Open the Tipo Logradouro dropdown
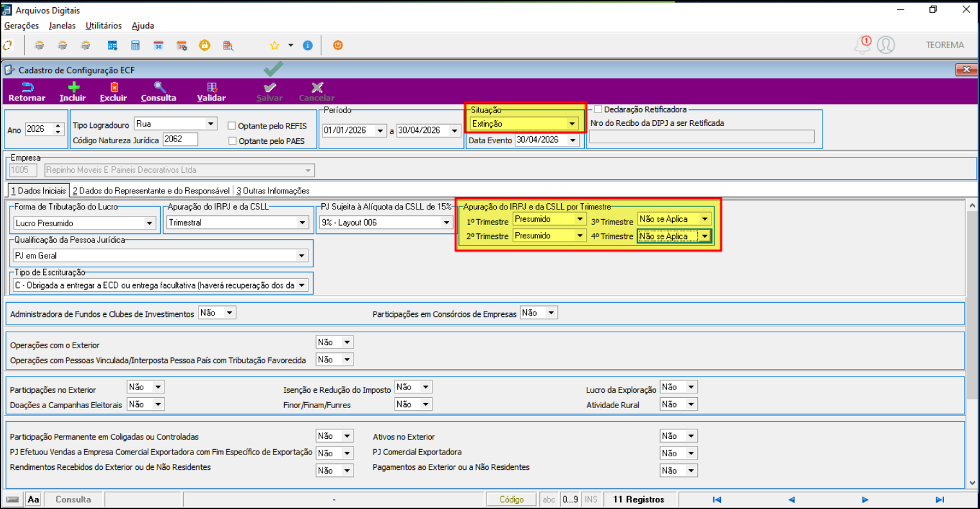This screenshot has height=509, width=980. tap(211, 124)
